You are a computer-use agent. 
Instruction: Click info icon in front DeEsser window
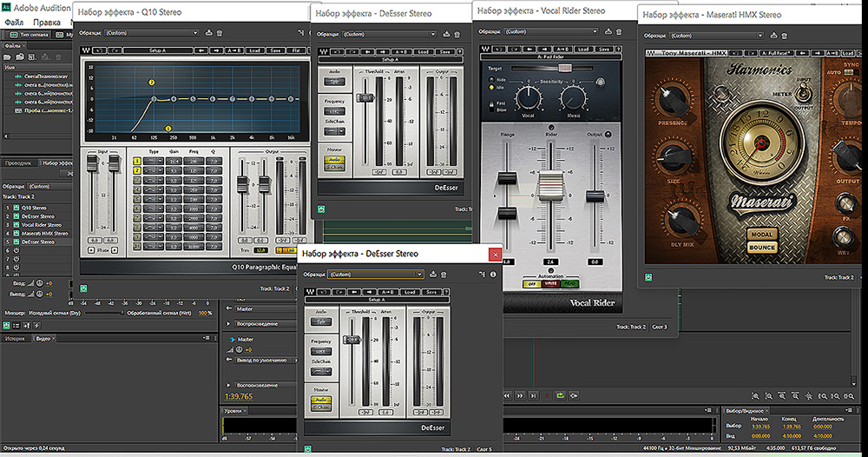(493, 275)
